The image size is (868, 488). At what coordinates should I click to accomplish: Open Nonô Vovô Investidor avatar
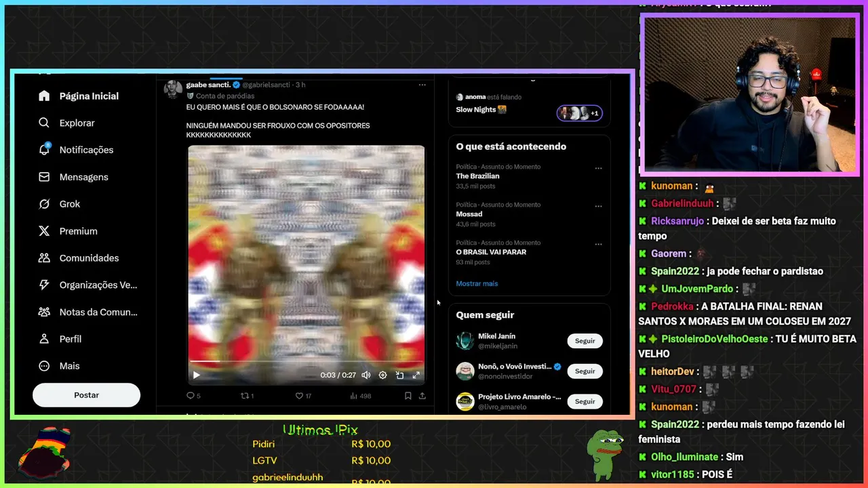pos(465,371)
